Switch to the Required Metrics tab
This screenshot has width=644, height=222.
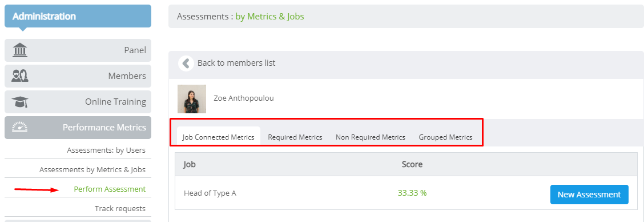(x=295, y=137)
